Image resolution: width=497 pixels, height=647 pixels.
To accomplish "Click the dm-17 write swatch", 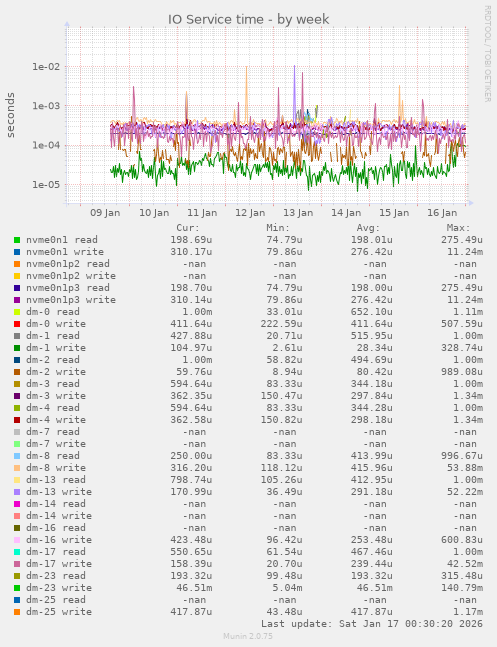I will click(x=17, y=564).
